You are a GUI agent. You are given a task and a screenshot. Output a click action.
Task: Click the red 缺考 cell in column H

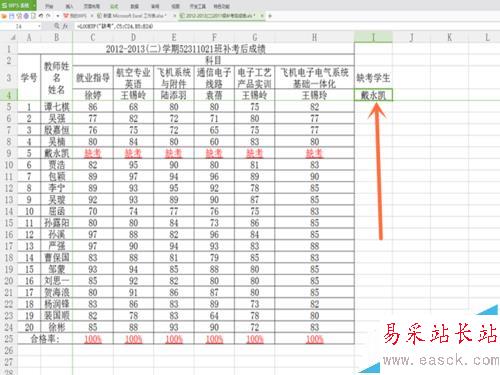[315, 153]
